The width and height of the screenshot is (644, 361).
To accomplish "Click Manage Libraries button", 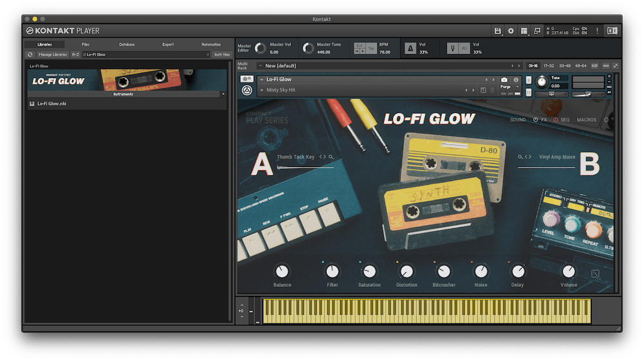I will [53, 54].
